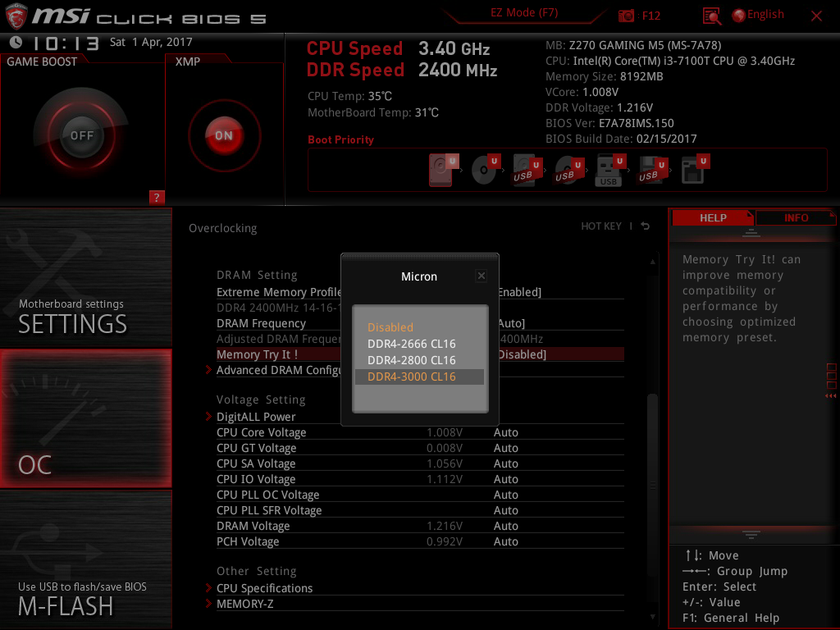Viewport: 840px width, 630px height.
Task: Change CPU Core Voltage Auto value
Action: click(505, 432)
